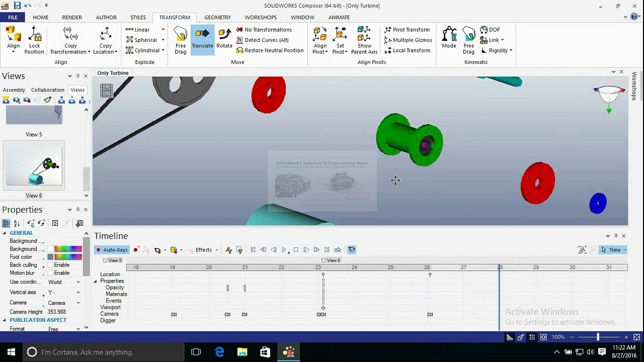Toggle Pivot Transform

point(407,30)
